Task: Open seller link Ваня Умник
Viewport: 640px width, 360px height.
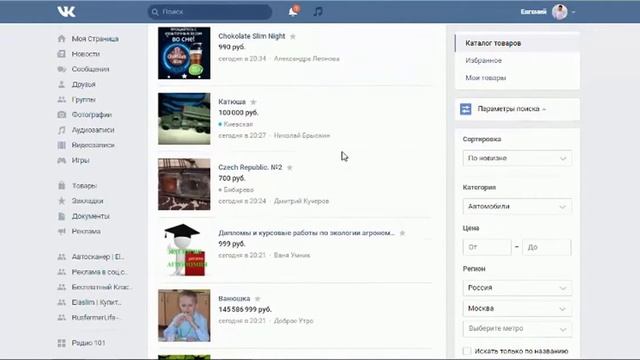Action: pos(292,256)
